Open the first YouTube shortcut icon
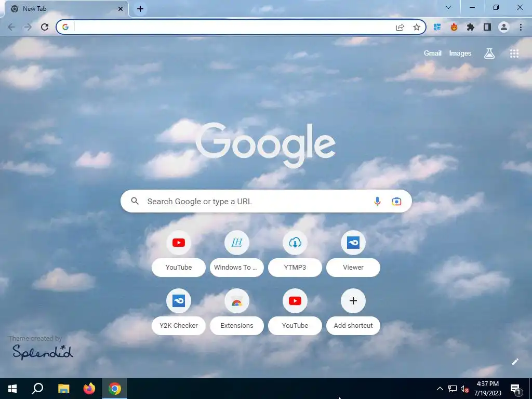The width and height of the screenshot is (532, 399). tap(179, 243)
